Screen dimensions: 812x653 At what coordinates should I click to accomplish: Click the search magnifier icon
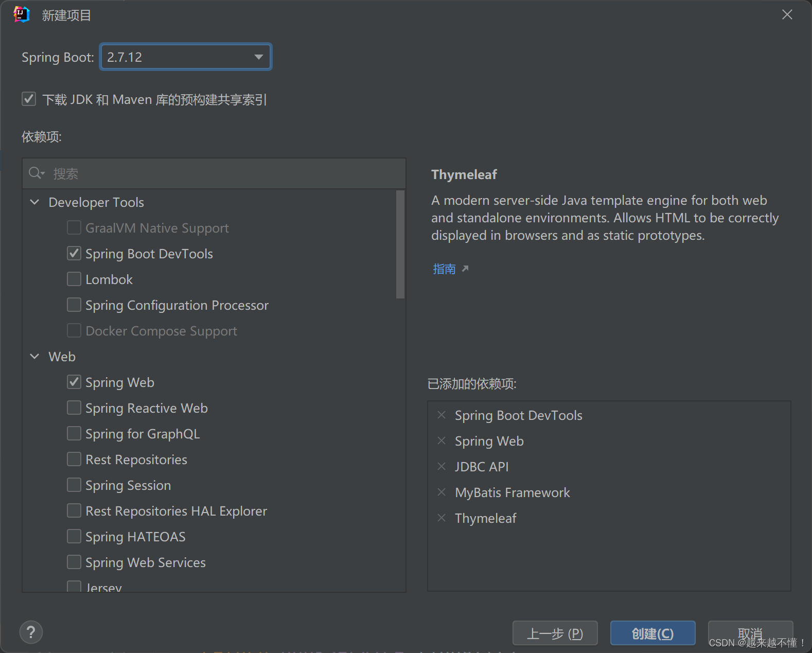click(36, 173)
